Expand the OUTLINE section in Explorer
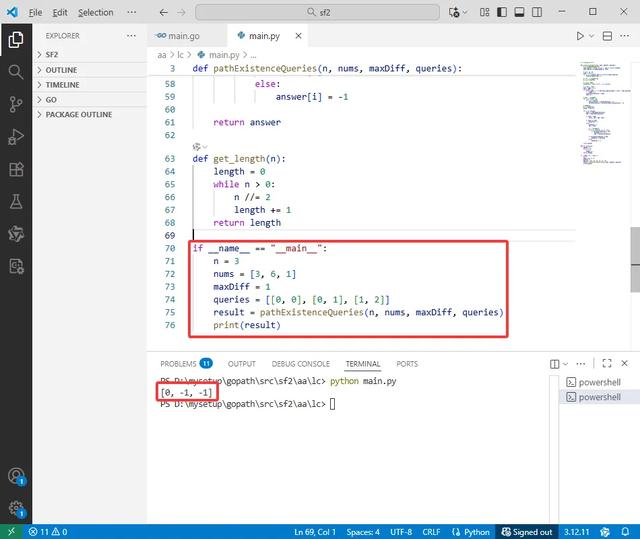This screenshot has height=539, width=640. (x=62, y=70)
